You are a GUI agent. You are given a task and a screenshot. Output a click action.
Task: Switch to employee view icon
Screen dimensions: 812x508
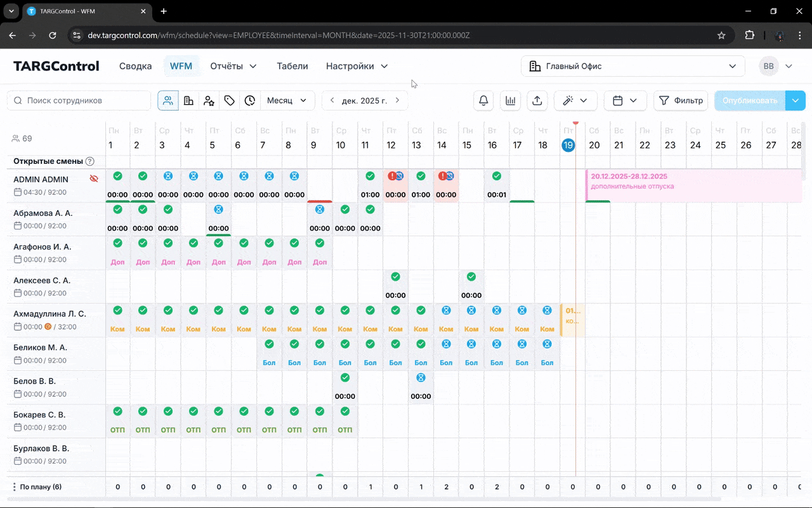point(168,100)
